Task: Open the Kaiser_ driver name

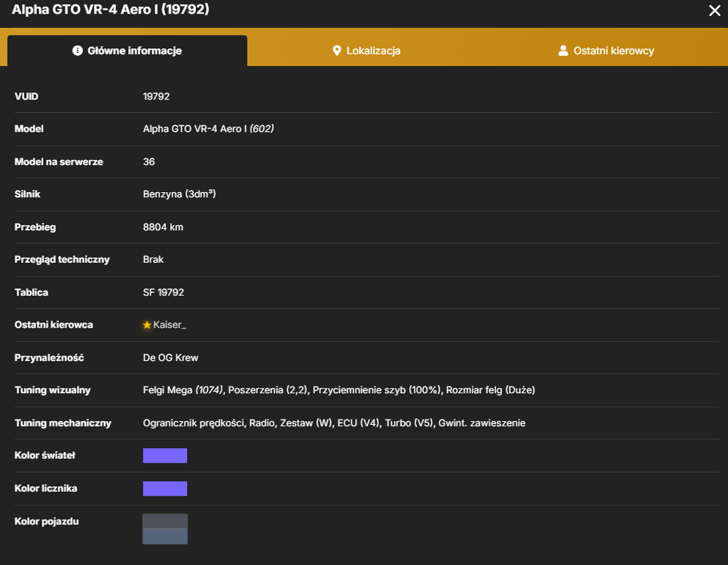Action: [x=170, y=325]
